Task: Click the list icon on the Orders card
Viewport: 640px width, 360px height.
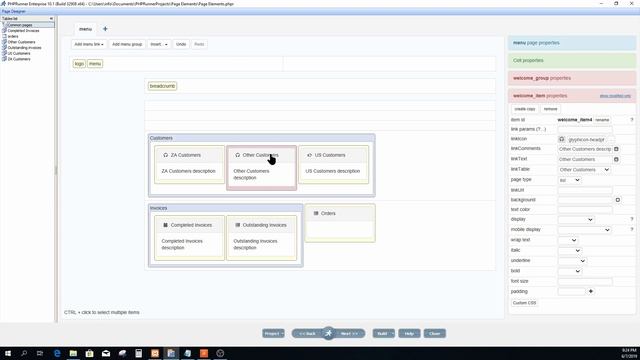Action: pos(316,213)
